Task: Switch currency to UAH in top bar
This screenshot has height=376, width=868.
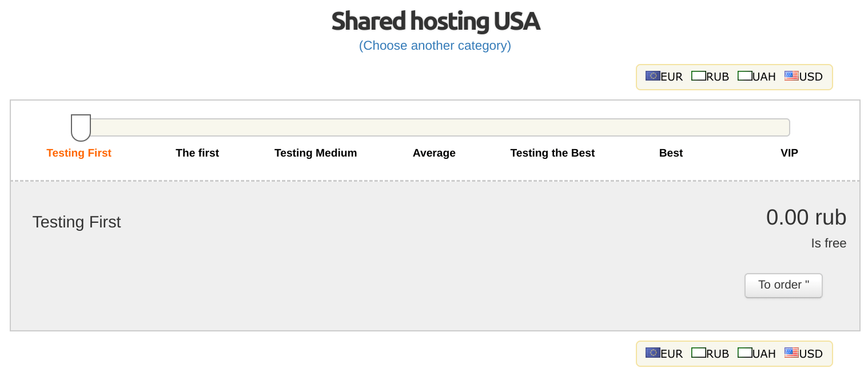Action: [764, 77]
